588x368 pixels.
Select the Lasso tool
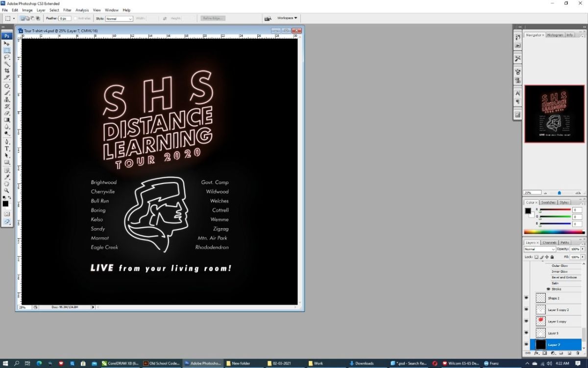(7, 57)
